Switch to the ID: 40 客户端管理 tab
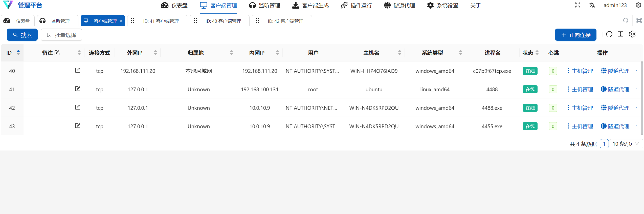644x214 pixels. 219,21
